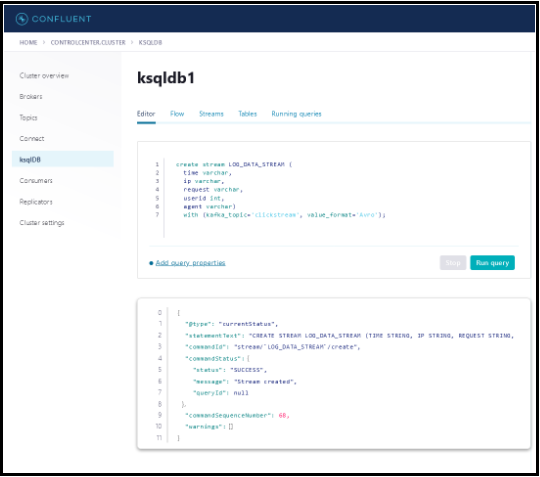Click the 'time varchar,' editor line
This screenshot has height=477, width=540.
point(207,173)
